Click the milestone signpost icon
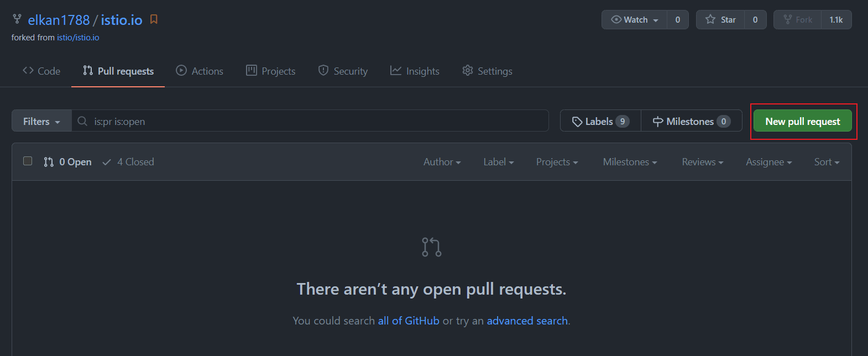 click(x=658, y=122)
